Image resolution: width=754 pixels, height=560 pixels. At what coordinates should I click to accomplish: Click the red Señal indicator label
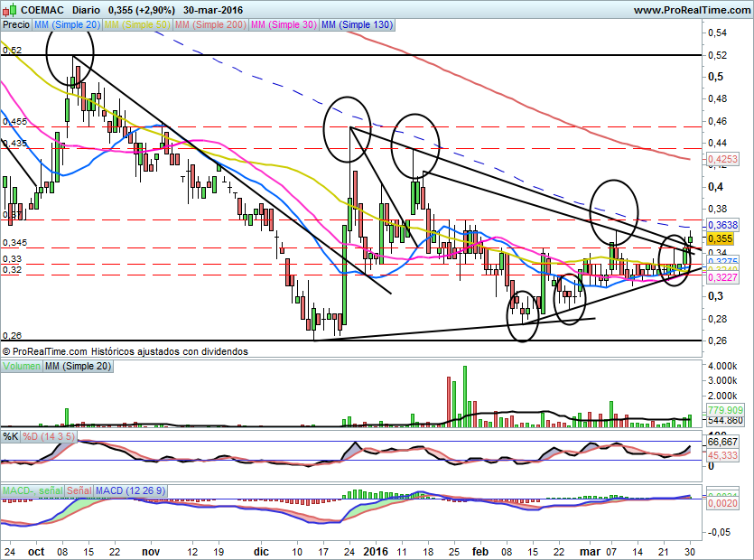point(79,490)
